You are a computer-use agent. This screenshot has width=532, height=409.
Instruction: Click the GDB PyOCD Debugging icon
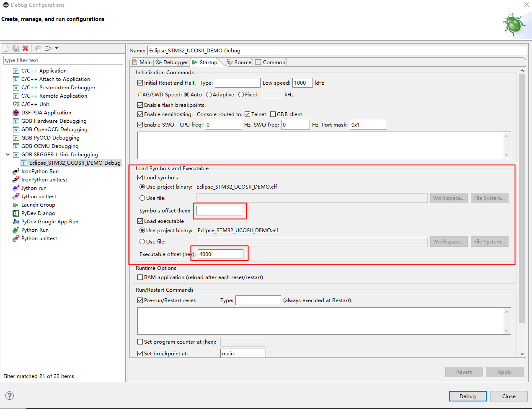[16, 138]
